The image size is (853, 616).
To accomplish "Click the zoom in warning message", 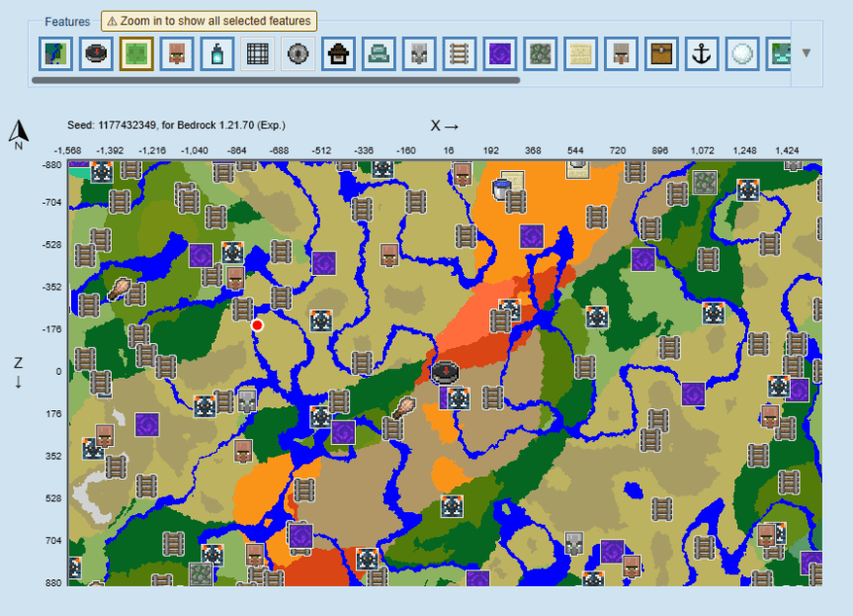I will pyautogui.click(x=209, y=20).
